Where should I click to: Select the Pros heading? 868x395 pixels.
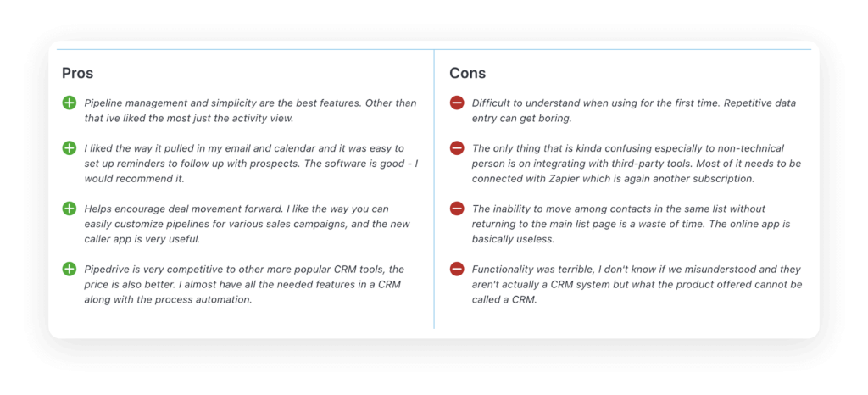pos(77,73)
